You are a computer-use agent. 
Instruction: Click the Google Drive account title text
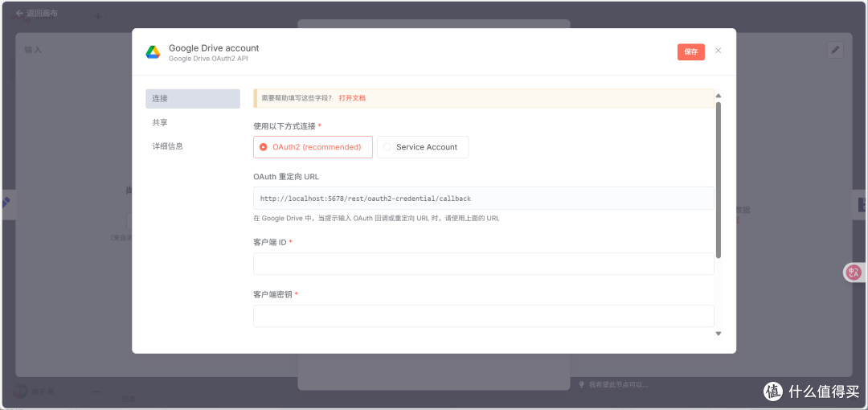click(214, 48)
